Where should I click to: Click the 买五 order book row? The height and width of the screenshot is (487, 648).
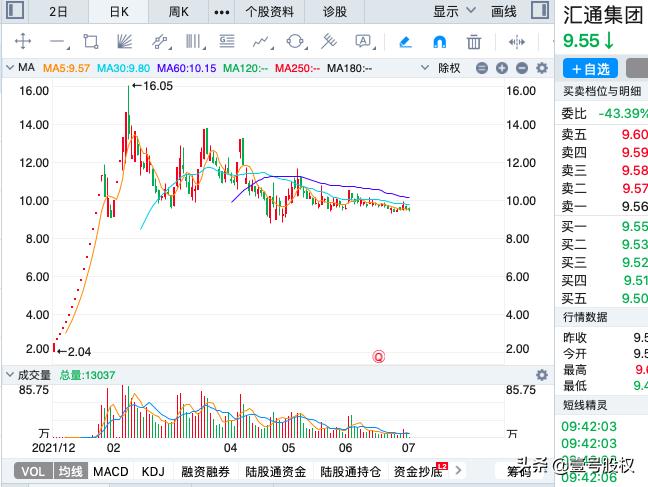coord(601,298)
